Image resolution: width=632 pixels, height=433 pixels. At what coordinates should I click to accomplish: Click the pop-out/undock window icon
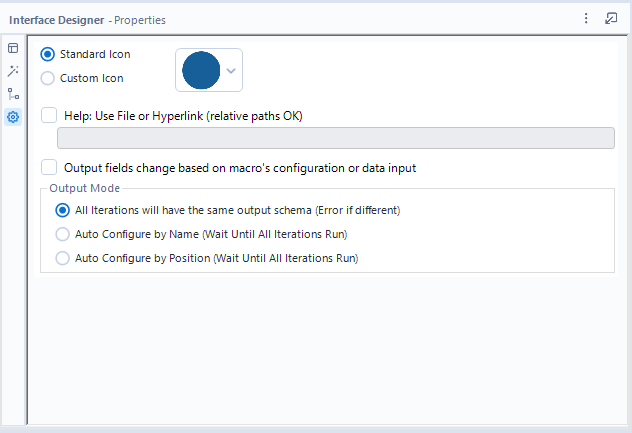(x=611, y=18)
